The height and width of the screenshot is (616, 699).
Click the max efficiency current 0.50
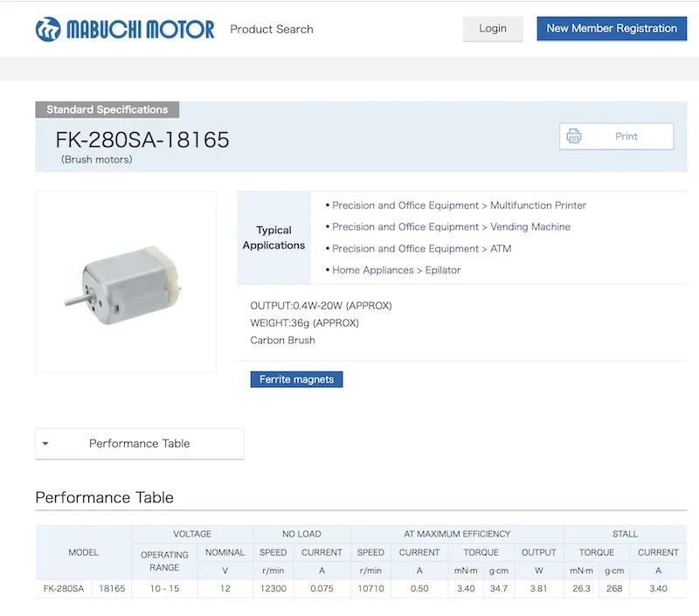419,588
